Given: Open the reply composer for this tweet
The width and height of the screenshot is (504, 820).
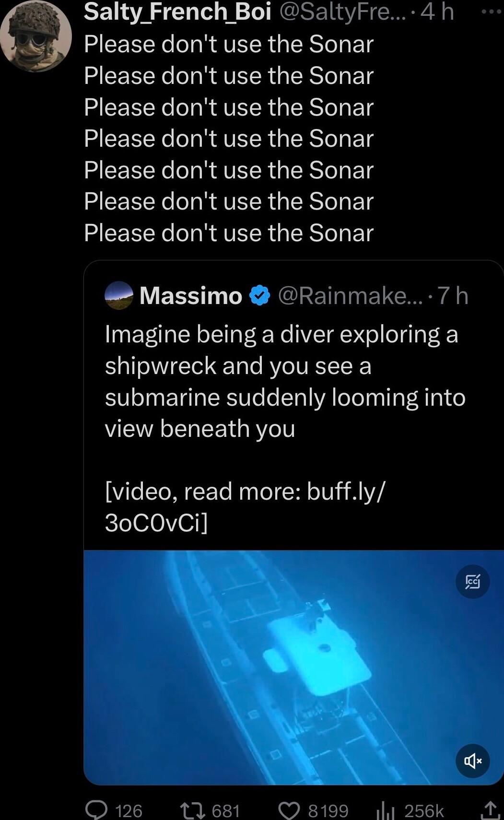Looking at the screenshot, I should pyautogui.click(x=98, y=809).
